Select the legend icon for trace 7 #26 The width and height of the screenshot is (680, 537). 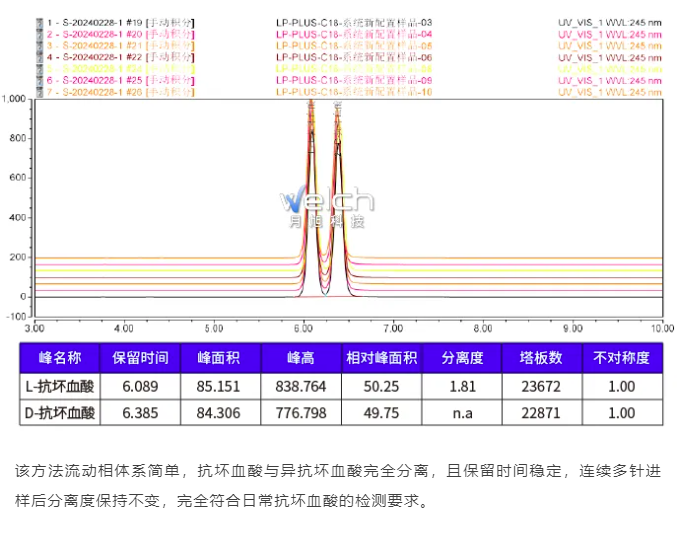pos(38,92)
